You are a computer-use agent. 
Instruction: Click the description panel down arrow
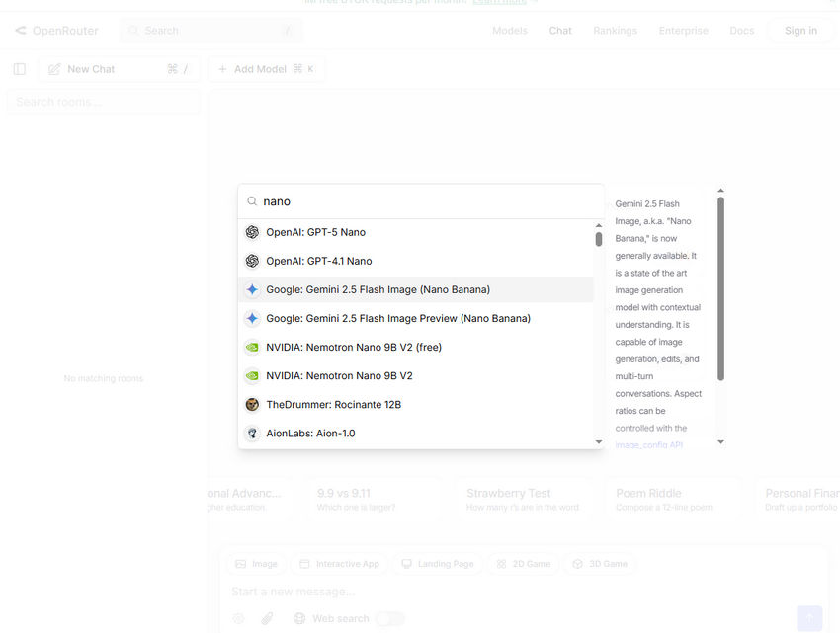coord(720,442)
